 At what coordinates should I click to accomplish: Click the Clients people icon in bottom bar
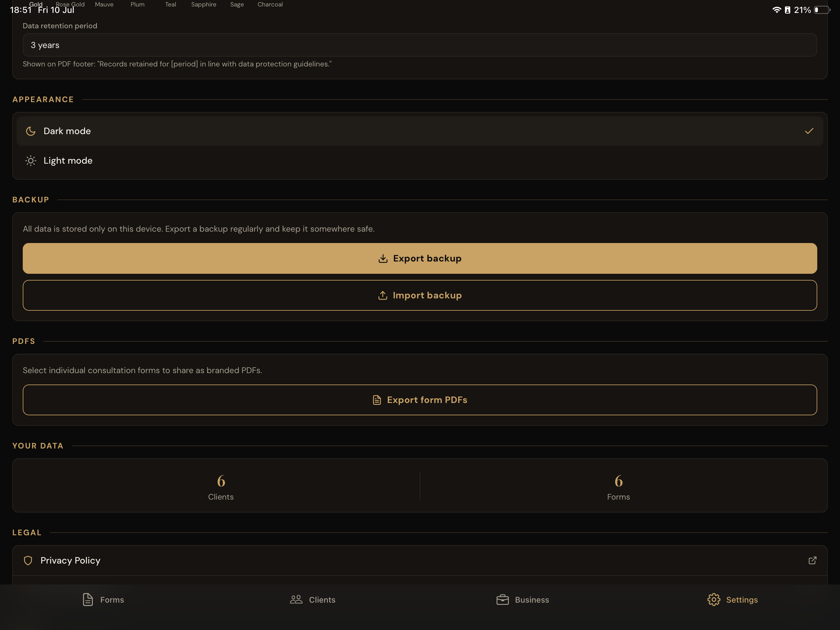(x=296, y=600)
